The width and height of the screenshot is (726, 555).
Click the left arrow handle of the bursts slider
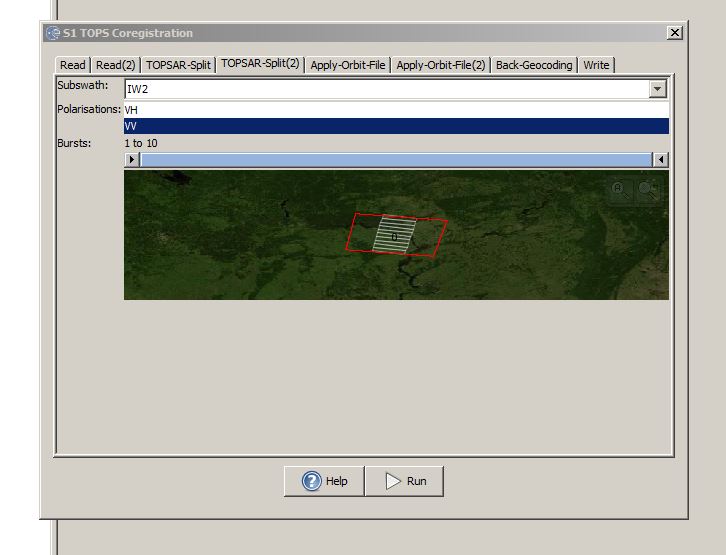132,159
